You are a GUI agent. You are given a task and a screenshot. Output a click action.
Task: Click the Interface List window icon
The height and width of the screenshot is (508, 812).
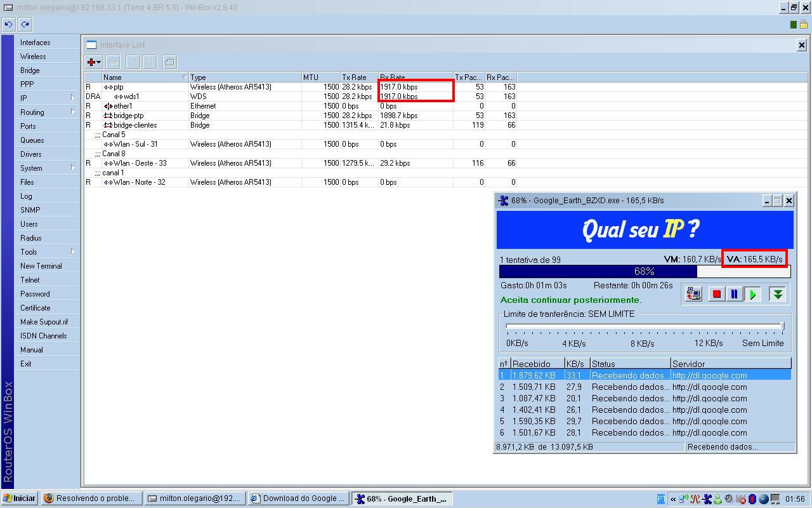point(91,45)
